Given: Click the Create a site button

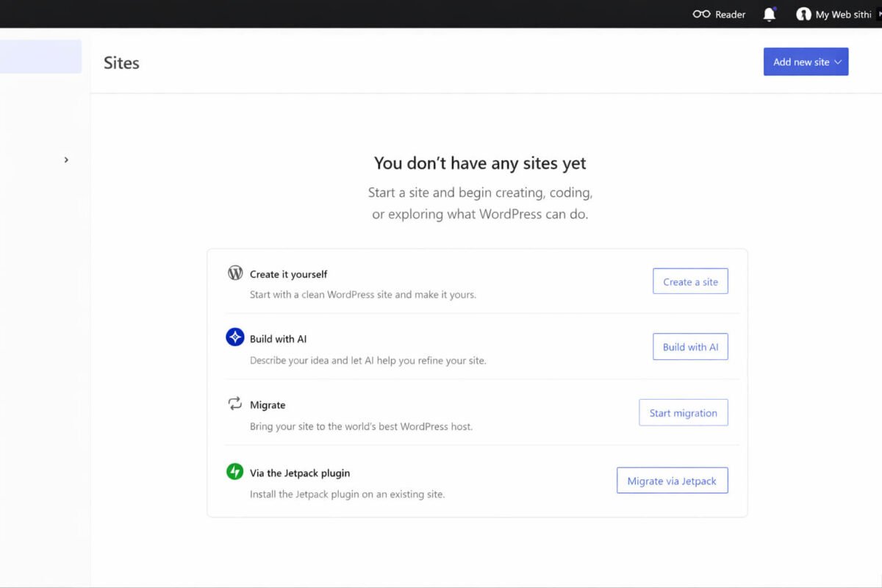Looking at the screenshot, I should (x=690, y=282).
